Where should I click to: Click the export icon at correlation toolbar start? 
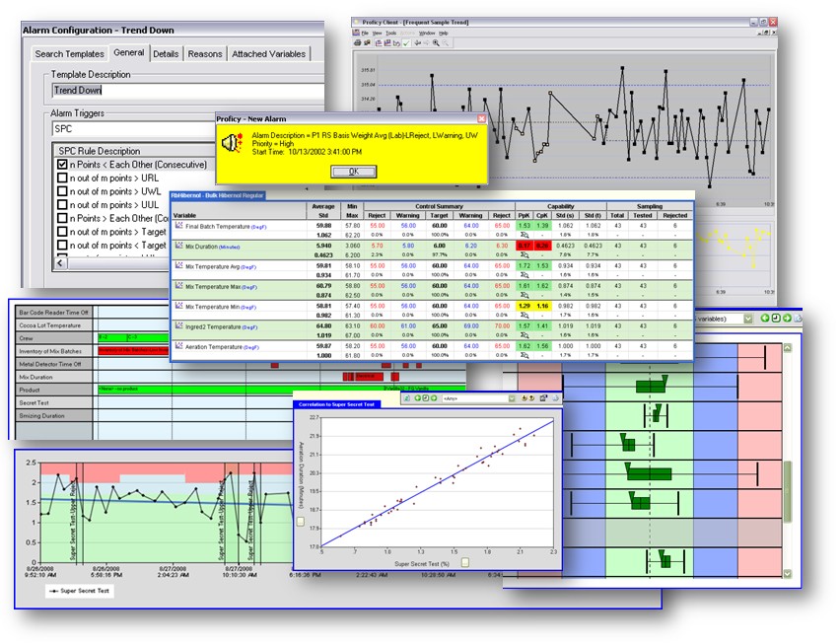tap(408, 398)
